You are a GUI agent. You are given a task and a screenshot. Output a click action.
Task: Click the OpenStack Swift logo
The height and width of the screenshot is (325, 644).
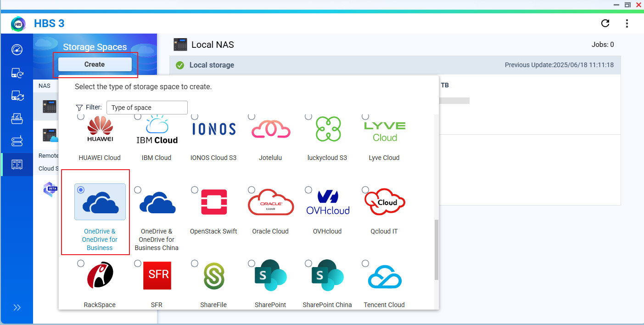[x=213, y=202]
